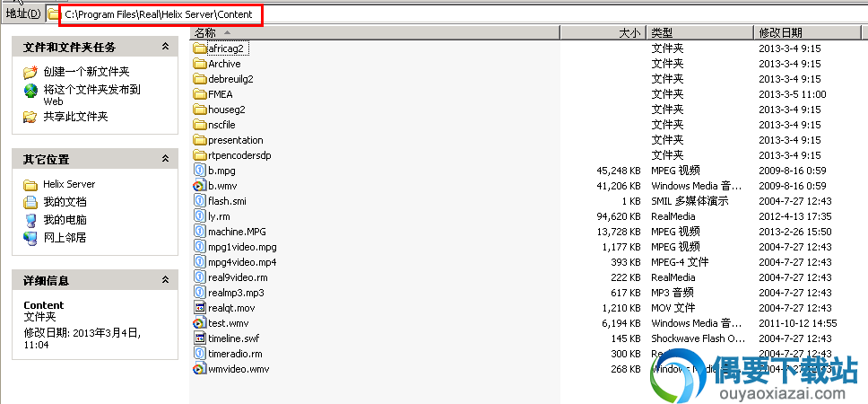868x404 pixels.
Task: Sort files by 大小 column
Action: pos(603,32)
